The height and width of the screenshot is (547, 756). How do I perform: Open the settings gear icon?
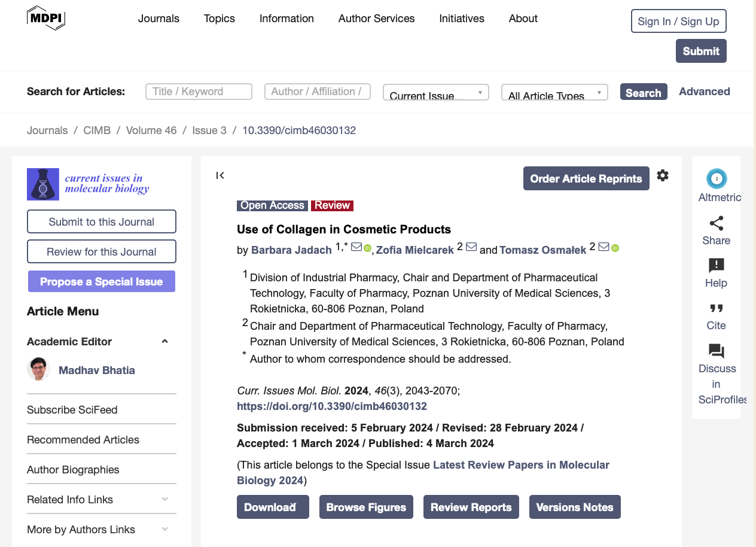coord(663,175)
